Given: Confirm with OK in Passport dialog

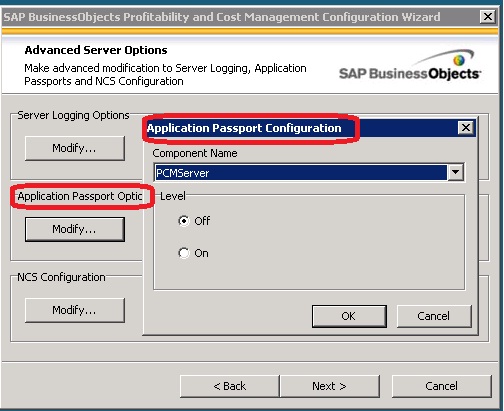Looking at the screenshot, I should (349, 316).
